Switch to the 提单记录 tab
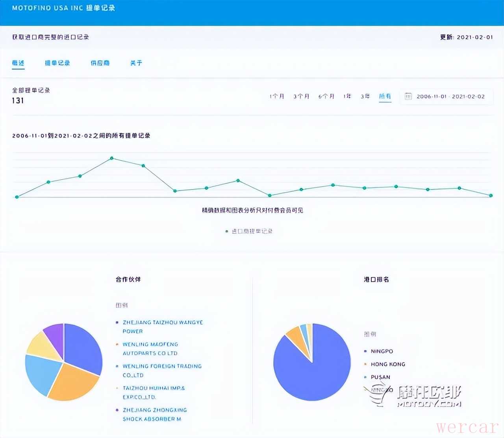 (57, 63)
